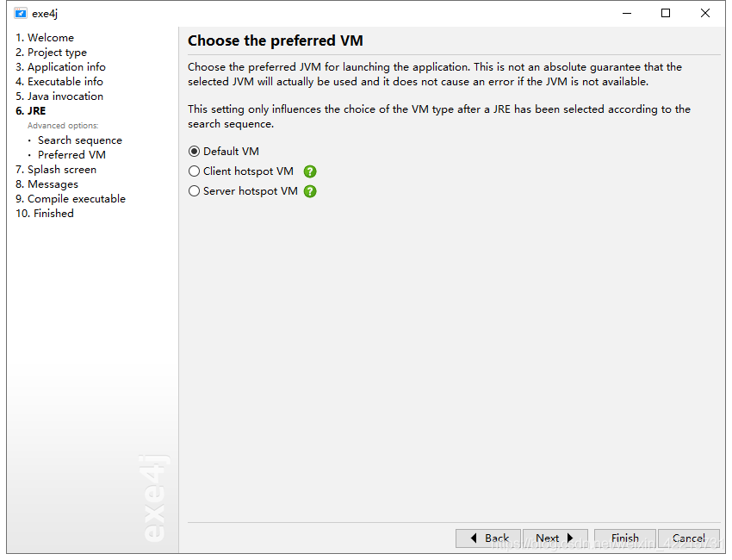Image resolution: width=732 pixels, height=560 pixels.
Task: Click the Back button
Action: click(488, 538)
